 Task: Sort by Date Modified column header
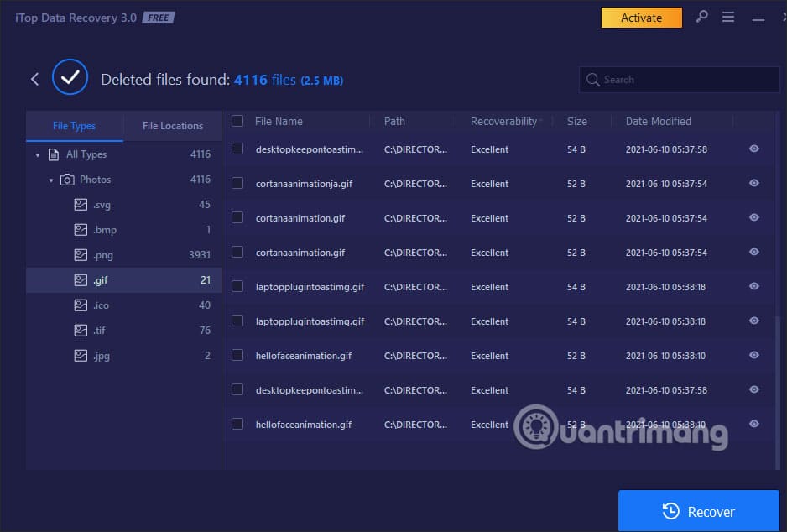[x=658, y=122]
